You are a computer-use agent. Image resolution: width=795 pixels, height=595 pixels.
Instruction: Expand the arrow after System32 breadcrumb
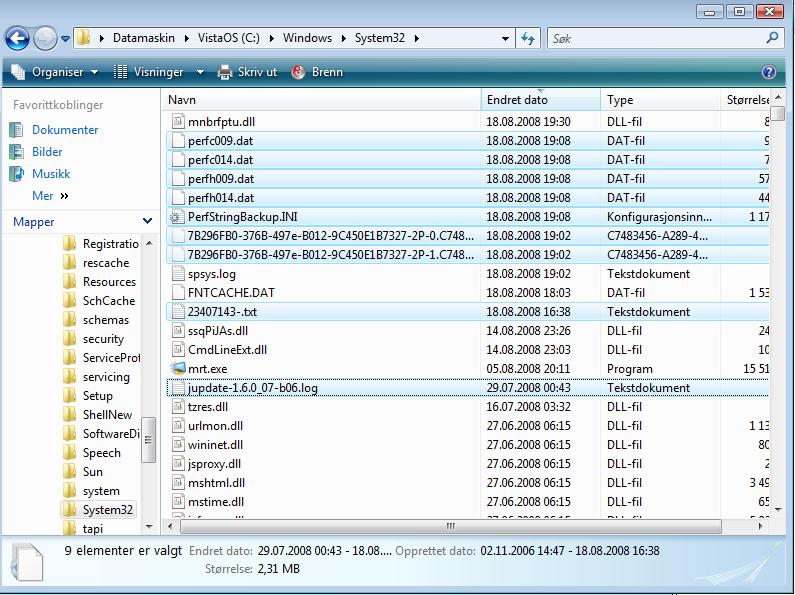tap(416, 39)
